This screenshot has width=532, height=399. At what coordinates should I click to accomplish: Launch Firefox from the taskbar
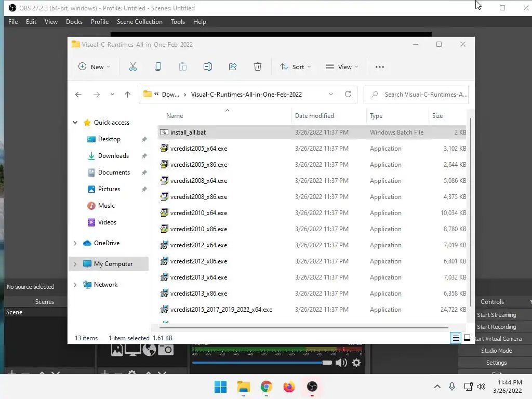click(289, 387)
